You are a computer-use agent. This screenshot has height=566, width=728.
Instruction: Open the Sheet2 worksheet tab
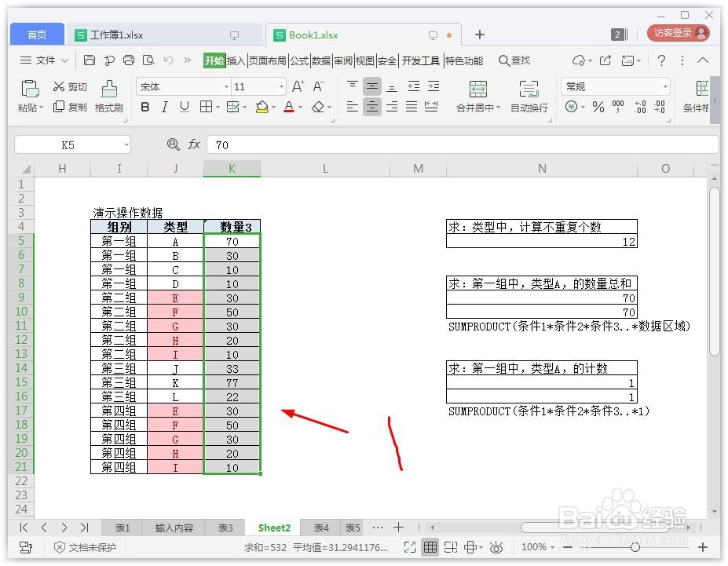click(x=273, y=528)
